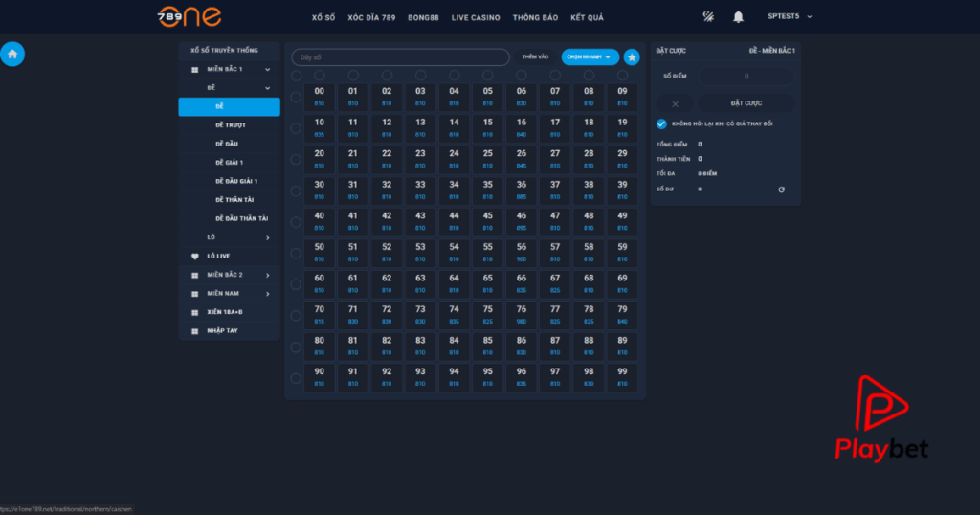
Task: Open the notification bell icon
Action: pyautogui.click(x=738, y=17)
